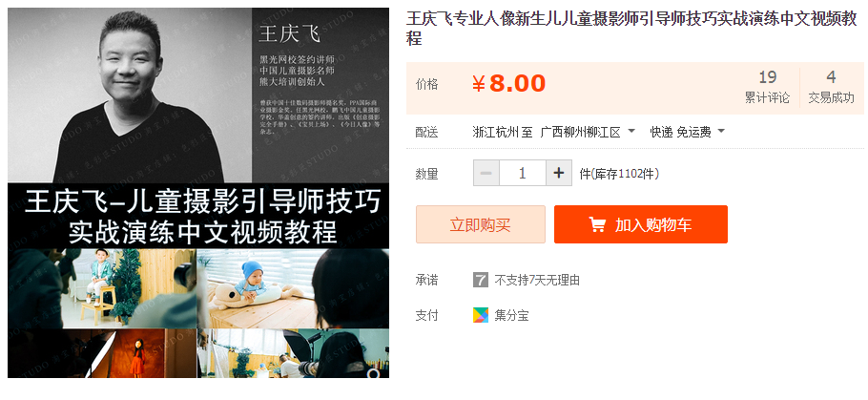Screen dimensions: 868x400
Task: Click the girl in red dress photo
Action: coord(135,354)
